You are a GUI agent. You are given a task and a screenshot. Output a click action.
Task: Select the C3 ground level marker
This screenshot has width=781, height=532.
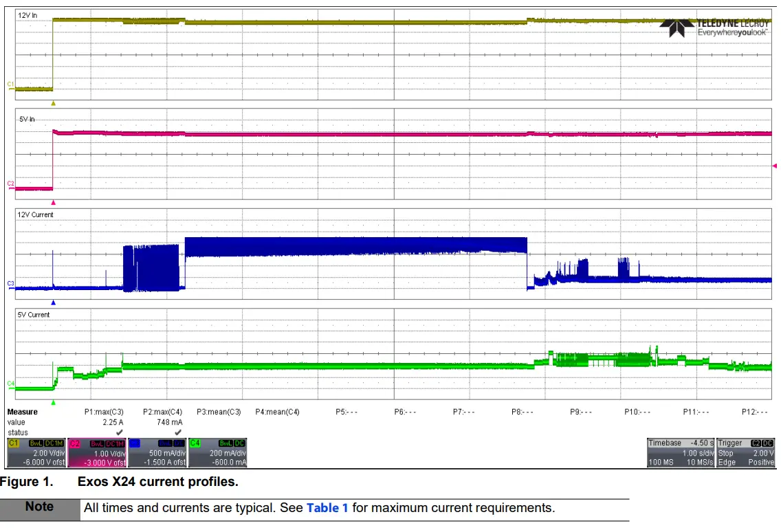coord(10,283)
